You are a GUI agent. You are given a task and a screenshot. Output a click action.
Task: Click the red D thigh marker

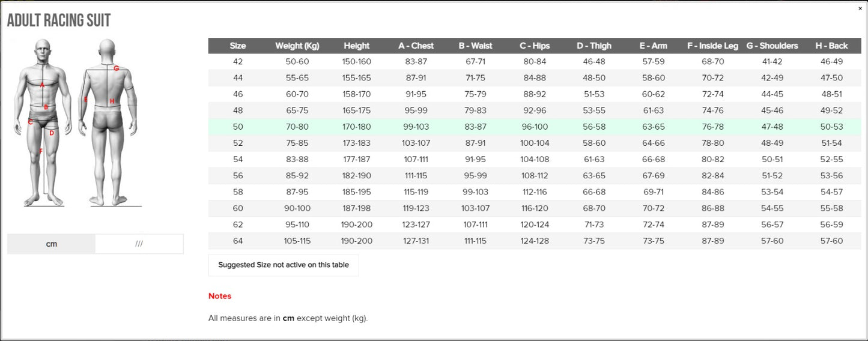click(x=52, y=133)
